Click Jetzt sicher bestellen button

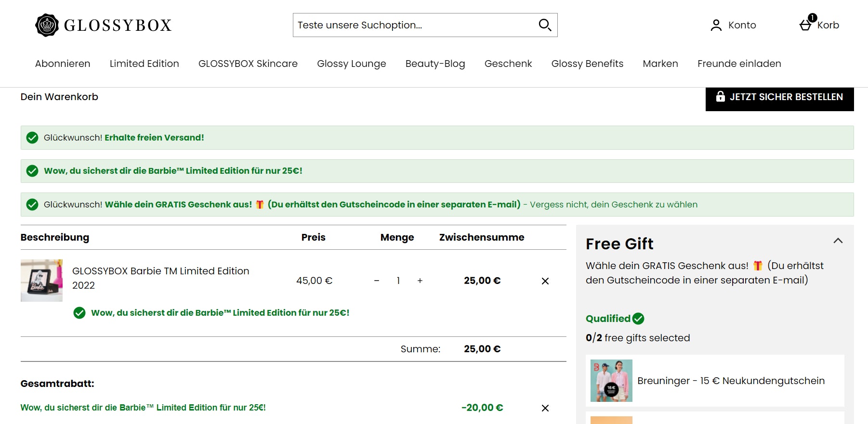point(779,97)
